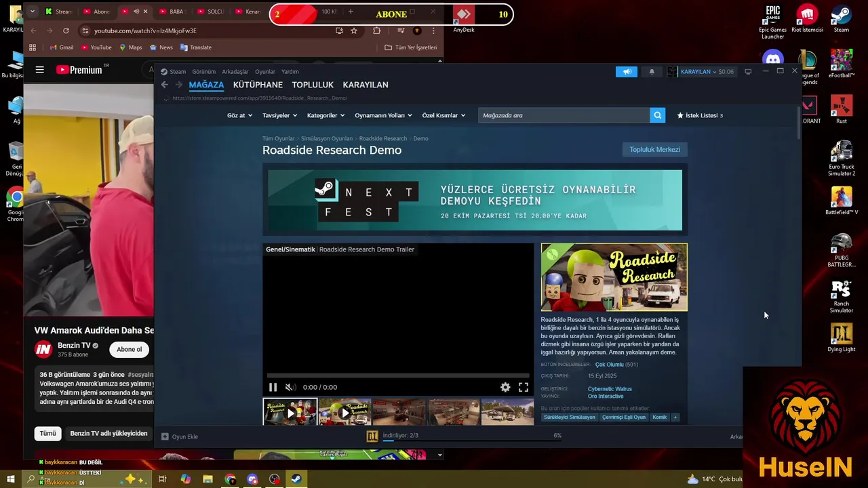Open Arkadaşlar menu in Steam
Viewport: 868px width, 488px height.
[235, 72]
